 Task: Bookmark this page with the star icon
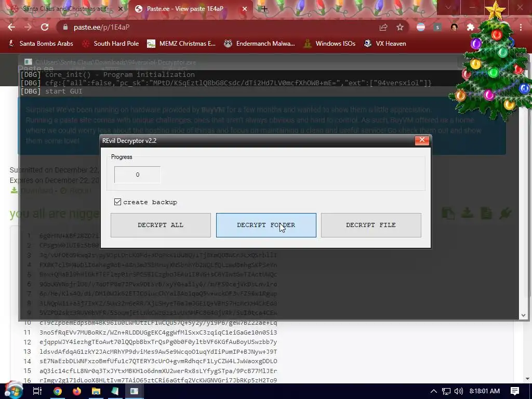pyautogui.click(x=400, y=27)
